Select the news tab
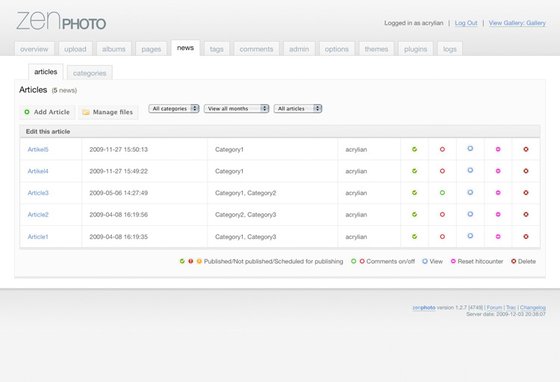This screenshot has width=560, height=382. [x=185, y=48]
